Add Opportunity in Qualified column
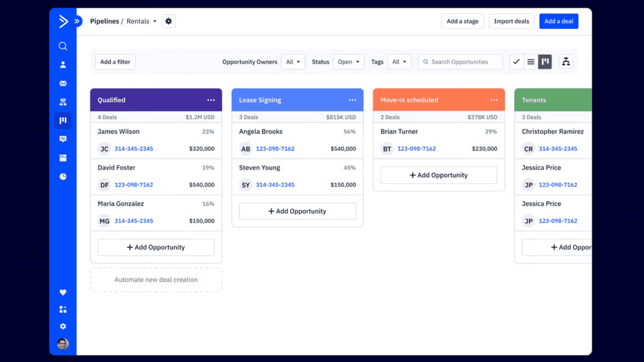The image size is (644, 362). pyautogui.click(x=156, y=247)
